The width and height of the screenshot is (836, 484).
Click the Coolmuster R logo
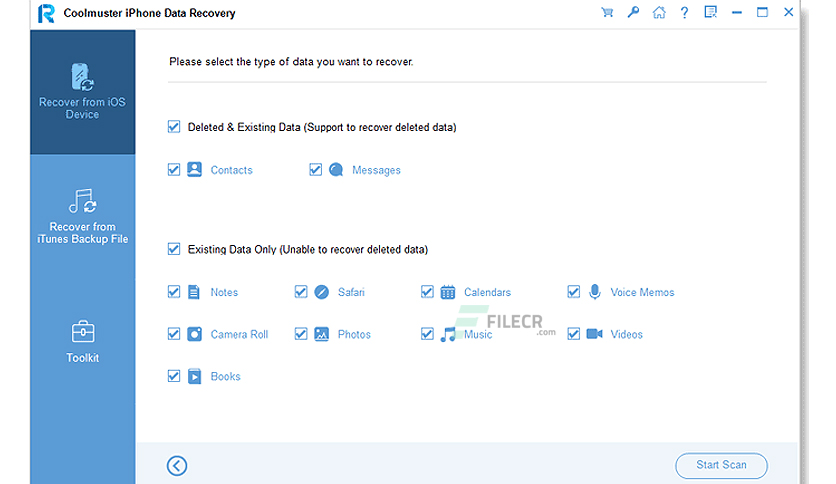46,13
